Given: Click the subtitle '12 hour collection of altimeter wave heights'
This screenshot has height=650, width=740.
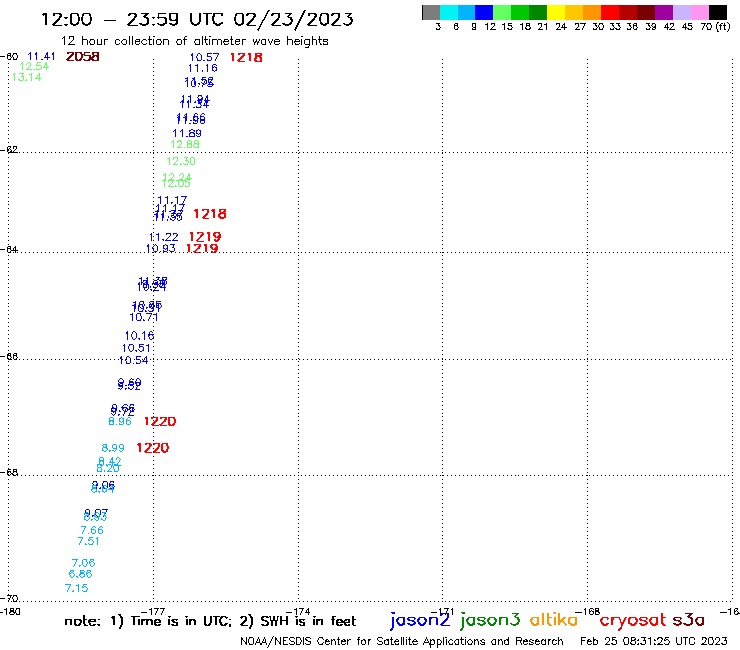Looking at the screenshot, I should point(194,41).
